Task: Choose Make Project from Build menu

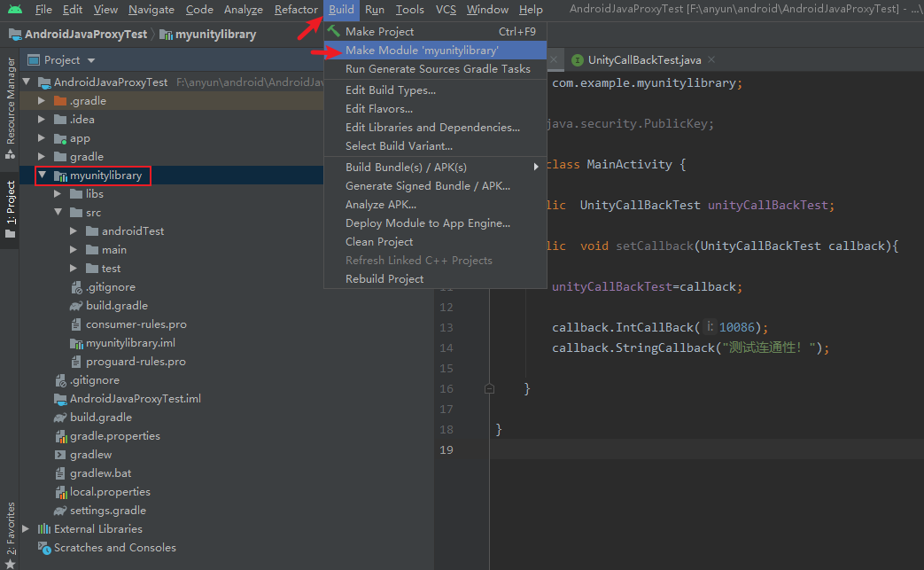Action: (x=435, y=31)
